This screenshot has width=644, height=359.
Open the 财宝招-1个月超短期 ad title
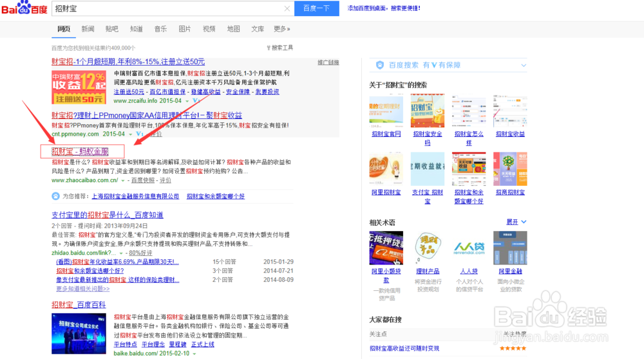click(128, 62)
